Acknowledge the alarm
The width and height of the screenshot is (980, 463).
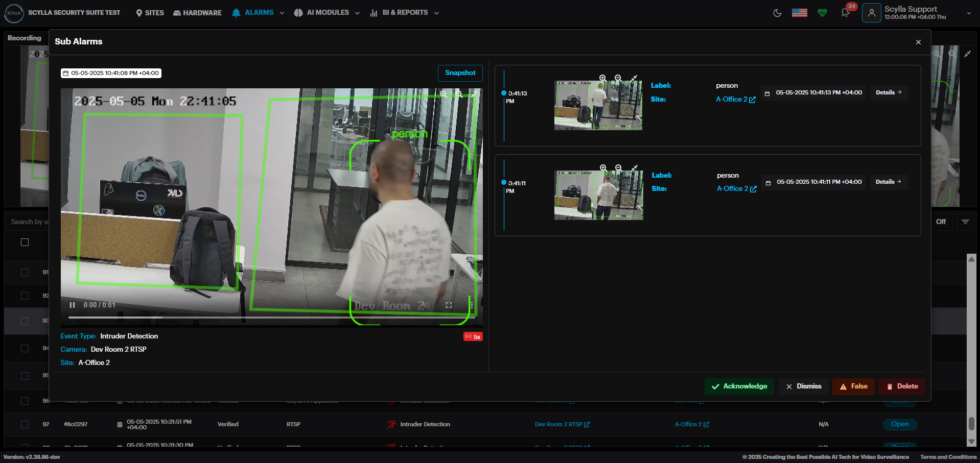coord(739,386)
